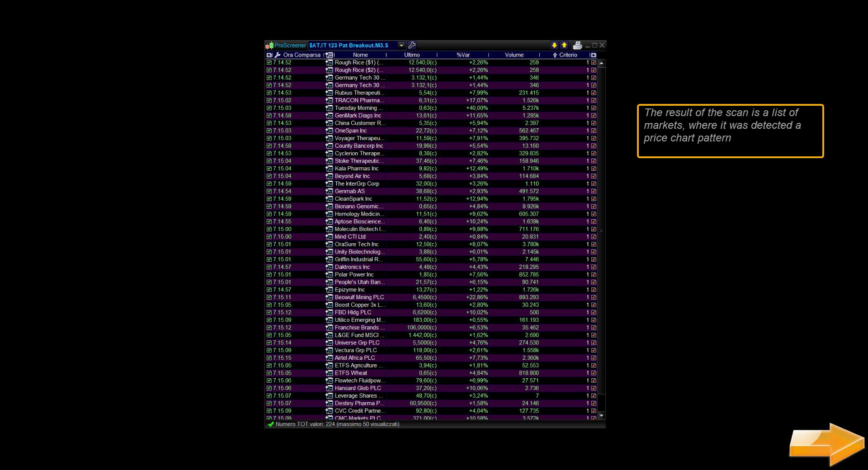Select Epizyme Inc row name
868x470 pixels.
pos(350,290)
